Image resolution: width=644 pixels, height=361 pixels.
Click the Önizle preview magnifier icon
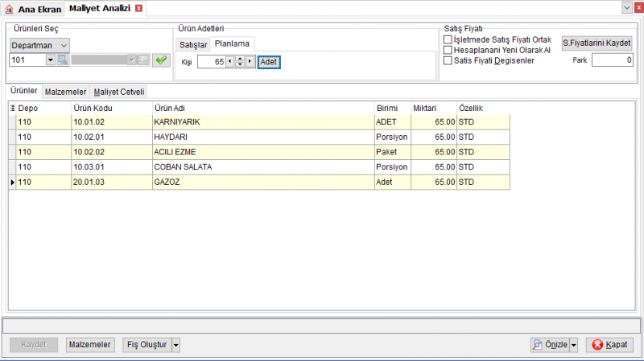(537, 345)
